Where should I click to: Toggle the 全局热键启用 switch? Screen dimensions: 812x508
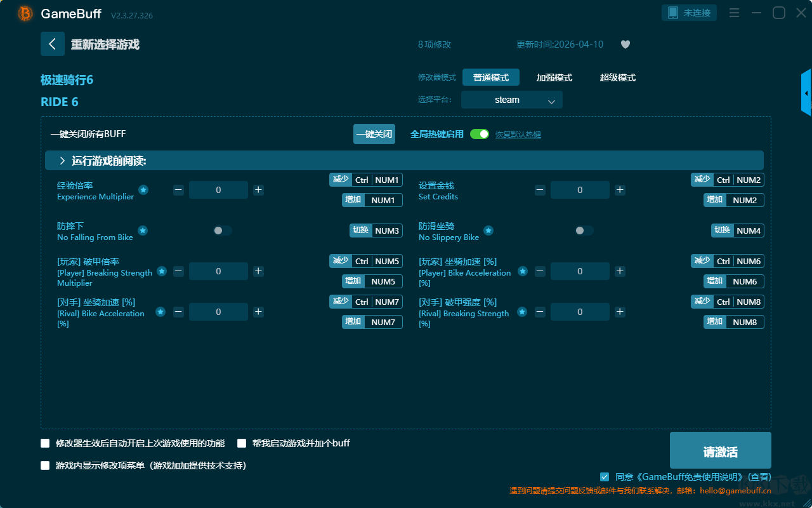(x=480, y=134)
